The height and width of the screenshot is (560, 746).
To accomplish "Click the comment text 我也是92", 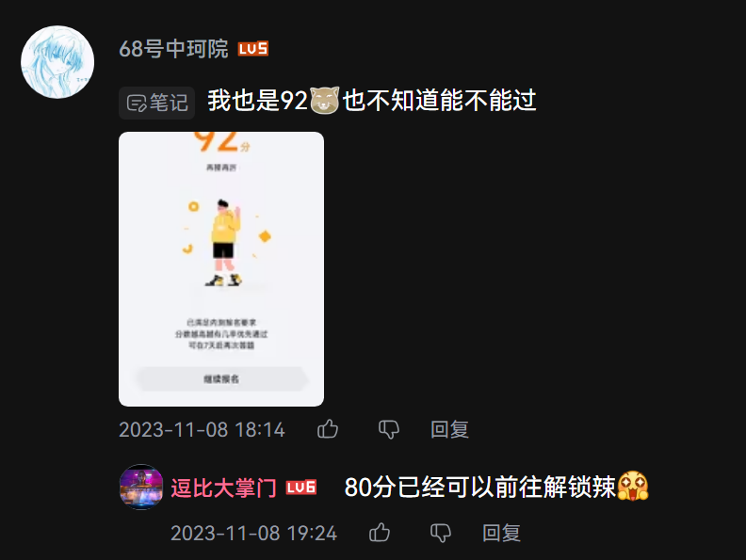I will pyautogui.click(x=258, y=101).
